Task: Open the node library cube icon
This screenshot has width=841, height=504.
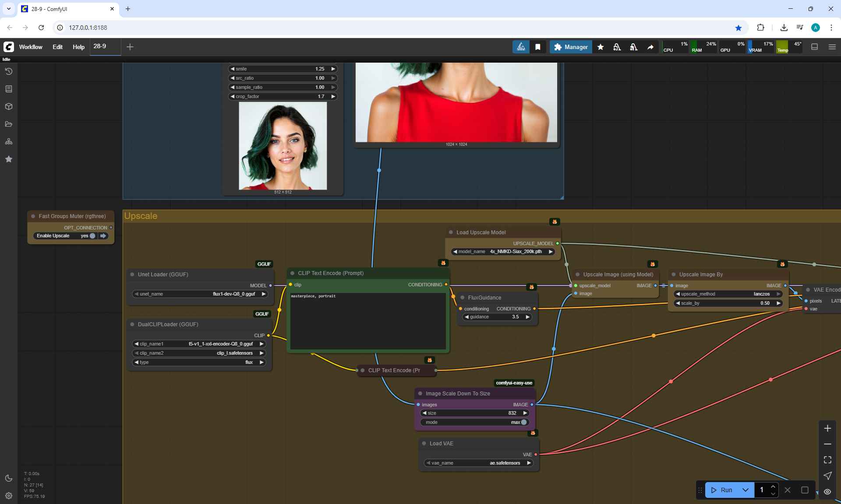Action: tap(9, 106)
